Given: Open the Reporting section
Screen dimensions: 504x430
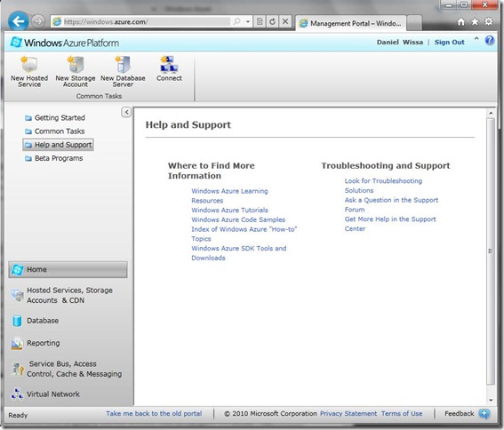Looking at the screenshot, I should [x=36, y=343].
